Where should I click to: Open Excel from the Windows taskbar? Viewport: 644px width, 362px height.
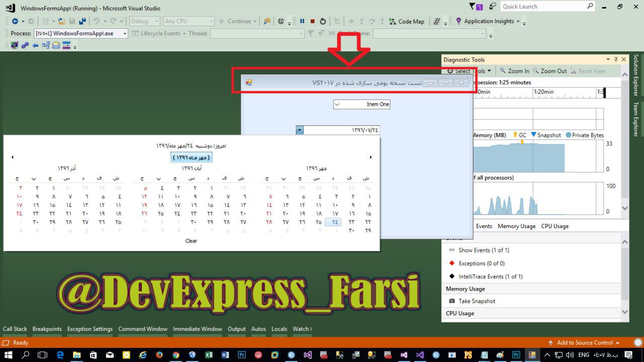pos(208,355)
